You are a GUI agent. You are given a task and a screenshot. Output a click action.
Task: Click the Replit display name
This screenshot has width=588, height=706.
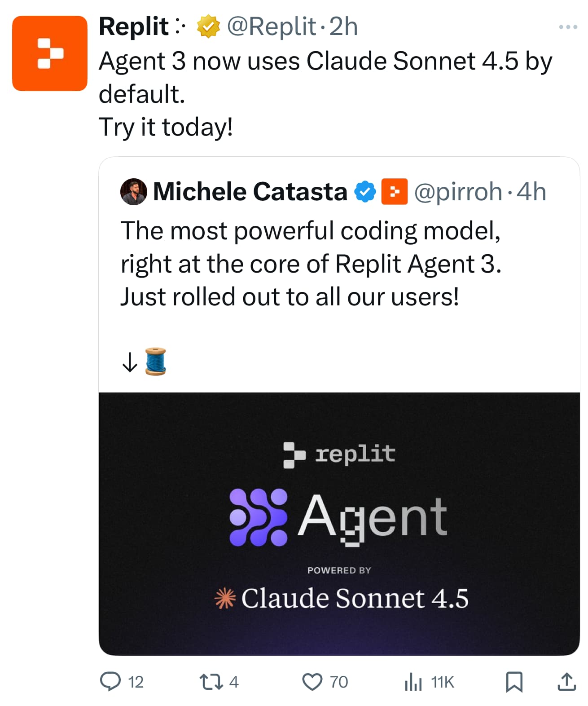[134, 26]
